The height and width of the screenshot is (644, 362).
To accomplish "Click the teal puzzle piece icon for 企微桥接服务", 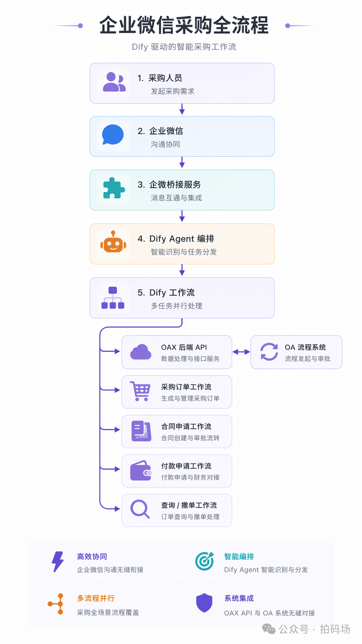I will click(x=114, y=188).
